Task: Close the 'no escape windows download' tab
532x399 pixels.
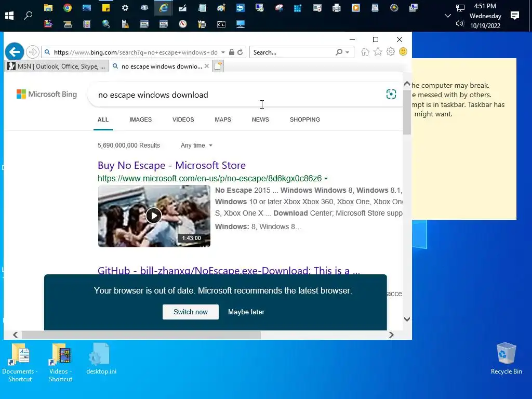Action: click(x=207, y=66)
